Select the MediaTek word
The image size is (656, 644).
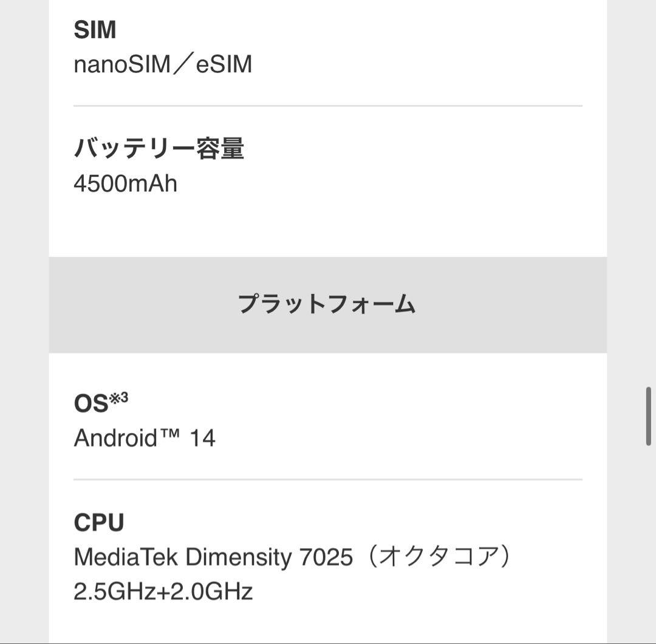[x=125, y=557]
